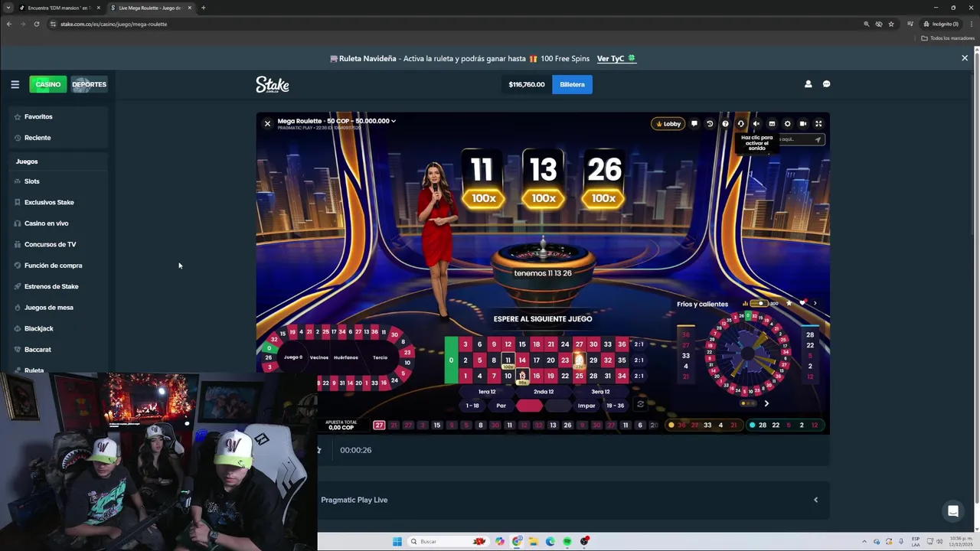Screen dimensions: 980x551
Task: Bet on the black color diamond
Action: 558,406
